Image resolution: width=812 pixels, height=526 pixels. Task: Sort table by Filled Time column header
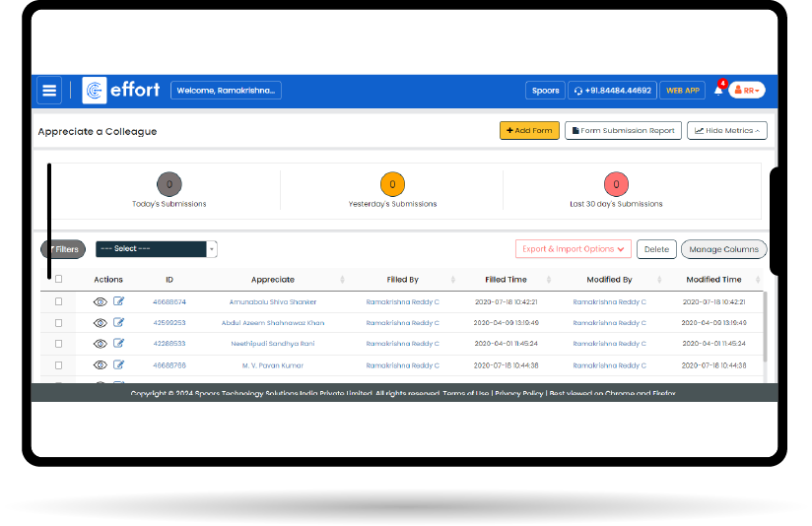pyautogui.click(x=506, y=280)
